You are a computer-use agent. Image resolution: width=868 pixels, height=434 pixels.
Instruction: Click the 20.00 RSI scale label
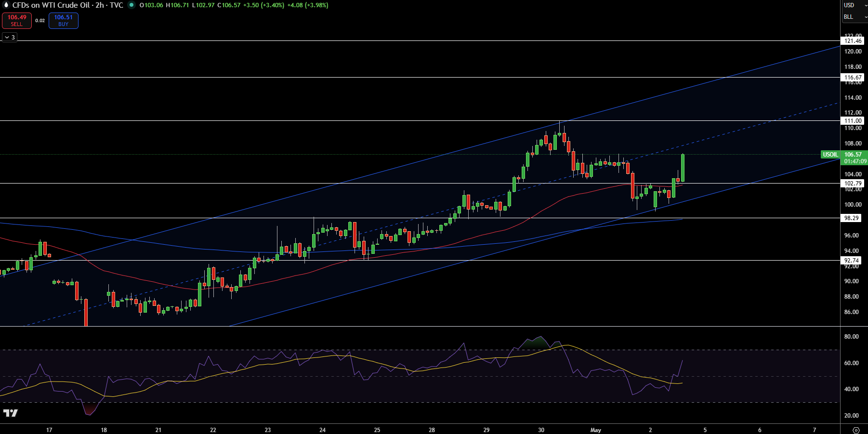click(x=851, y=416)
